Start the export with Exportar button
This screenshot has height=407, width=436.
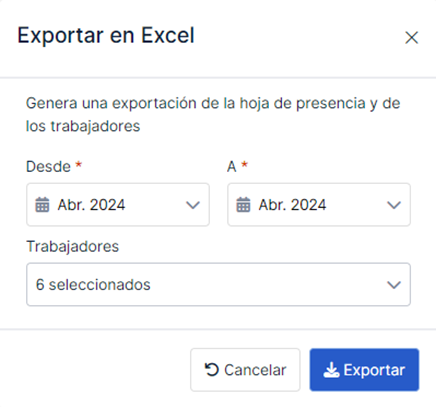[364, 370]
